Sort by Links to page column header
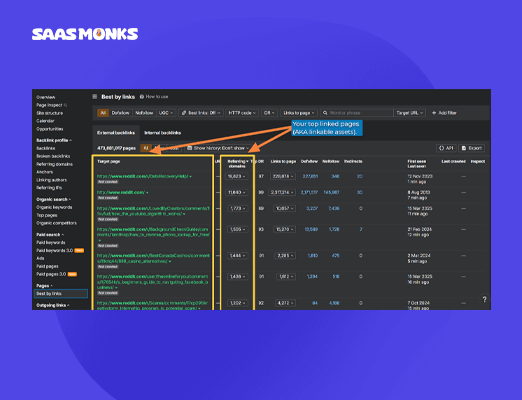 pyautogui.click(x=283, y=161)
